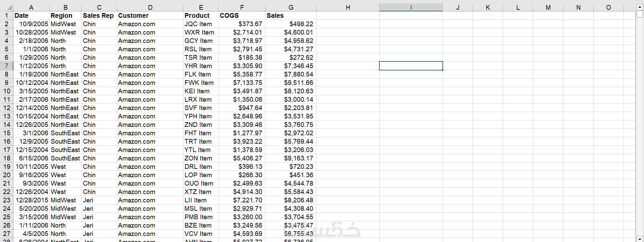Click the vertical scrollbar down arrow
Image resolution: width=644 pixels, height=242 pixels.
pyautogui.click(x=640, y=239)
